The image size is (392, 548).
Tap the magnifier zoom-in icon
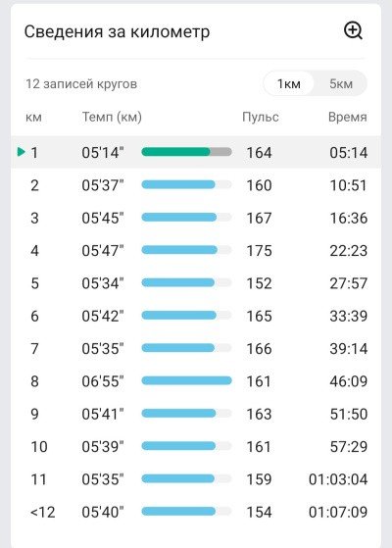353,30
